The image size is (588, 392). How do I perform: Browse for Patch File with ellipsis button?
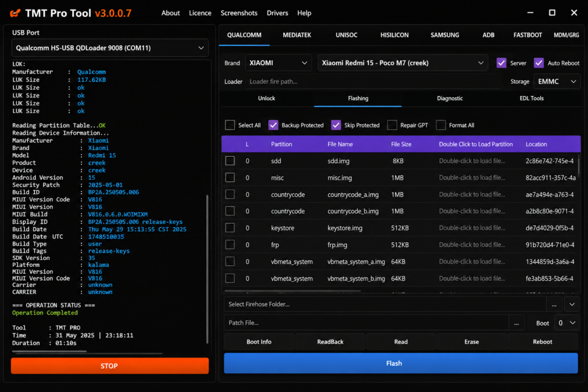tap(516, 323)
